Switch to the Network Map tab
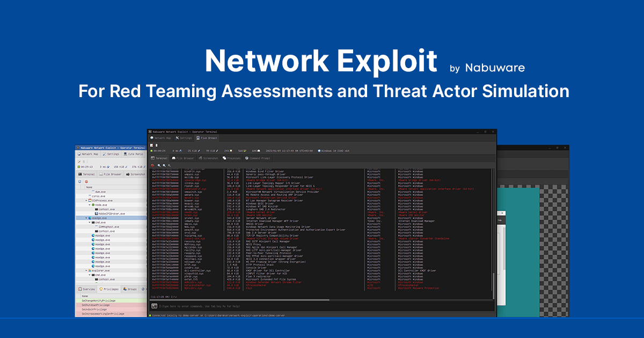The height and width of the screenshot is (338, 644). coord(160,137)
